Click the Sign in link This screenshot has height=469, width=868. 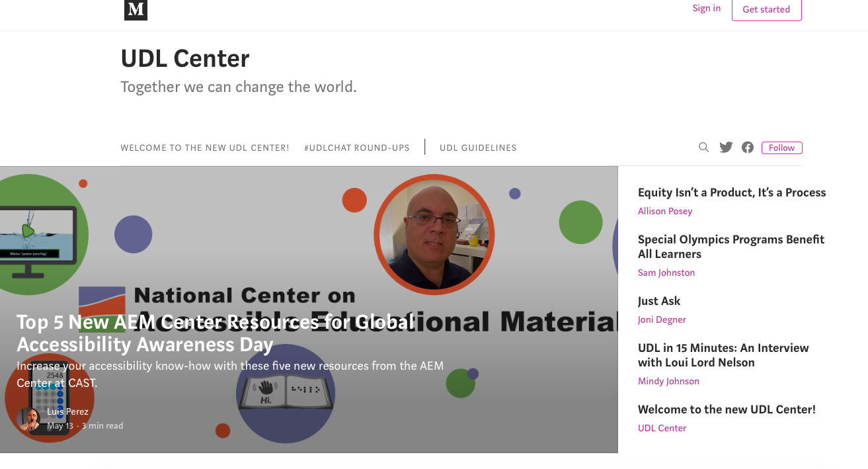click(x=707, y=8)
